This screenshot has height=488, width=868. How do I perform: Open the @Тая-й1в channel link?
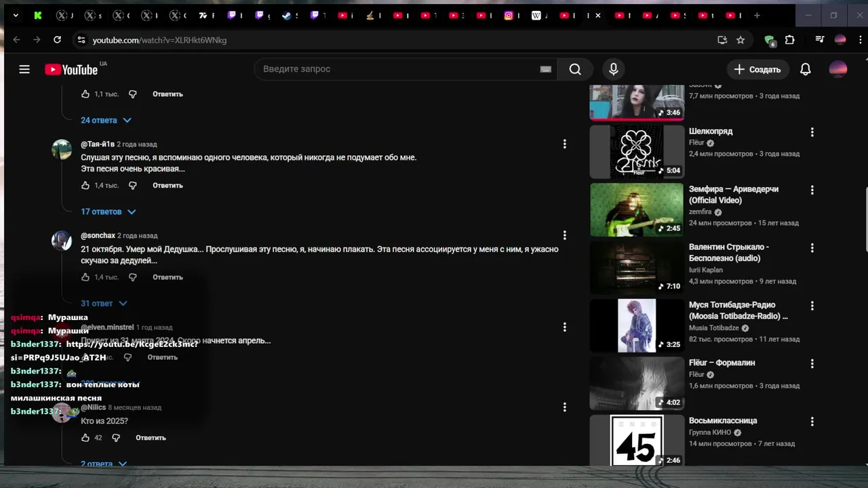coord(98,144)
